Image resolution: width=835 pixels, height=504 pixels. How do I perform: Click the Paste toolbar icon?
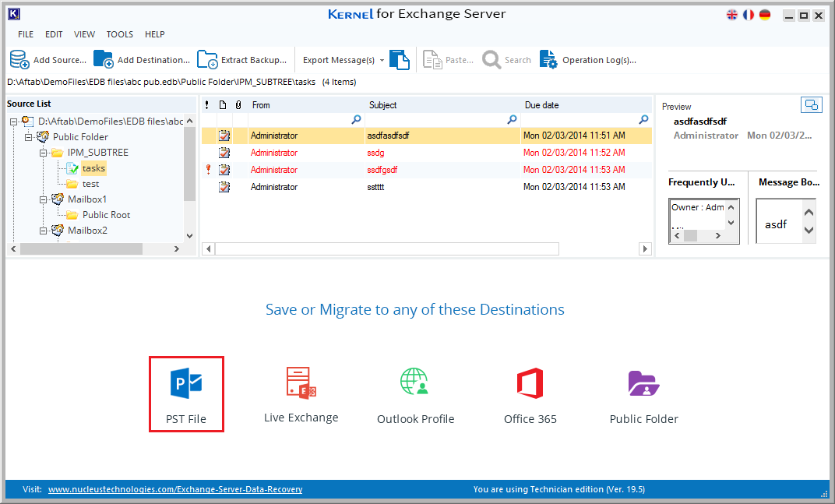click(x=432, y=60)
